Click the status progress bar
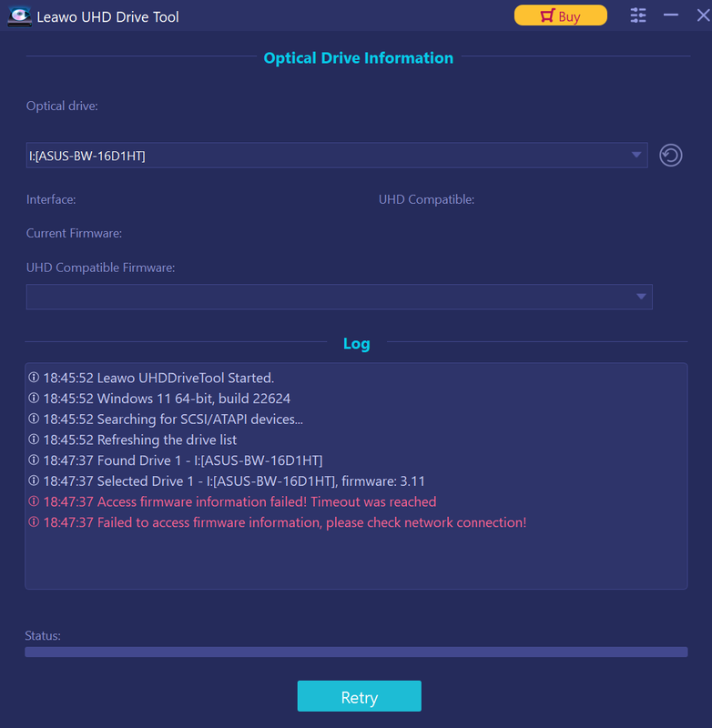 click(356, 652)
